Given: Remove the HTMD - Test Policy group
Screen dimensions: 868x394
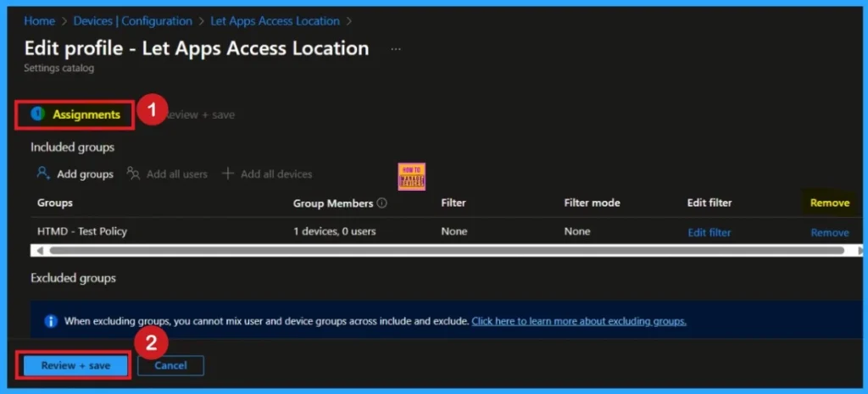Looking at the screenshot, I should point(829,232).
